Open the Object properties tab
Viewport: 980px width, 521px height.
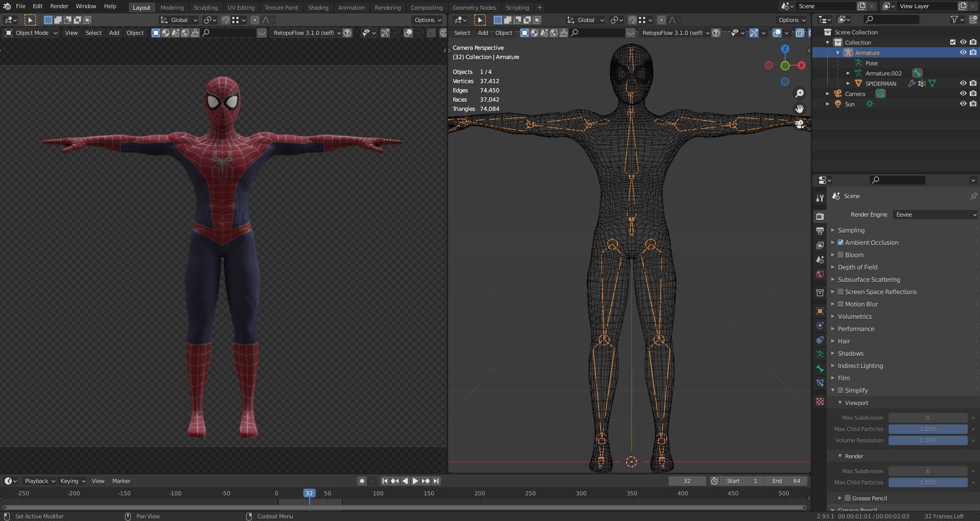(820, 311)
